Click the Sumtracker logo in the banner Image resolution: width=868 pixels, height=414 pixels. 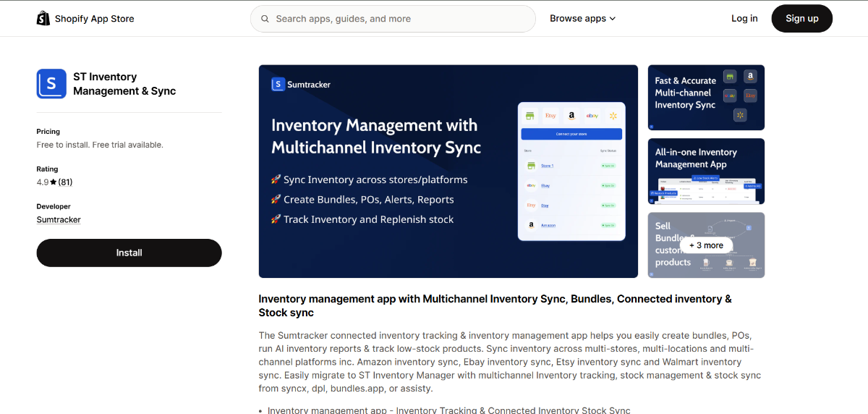point(301,85)
